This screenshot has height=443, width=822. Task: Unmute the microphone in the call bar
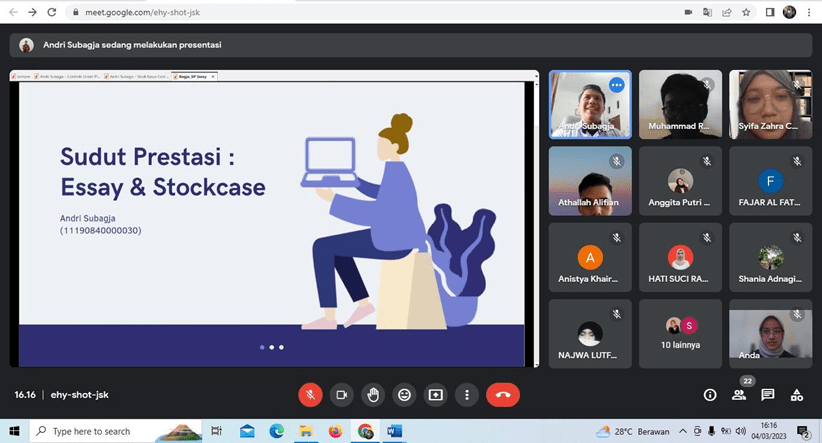(310, 395)
